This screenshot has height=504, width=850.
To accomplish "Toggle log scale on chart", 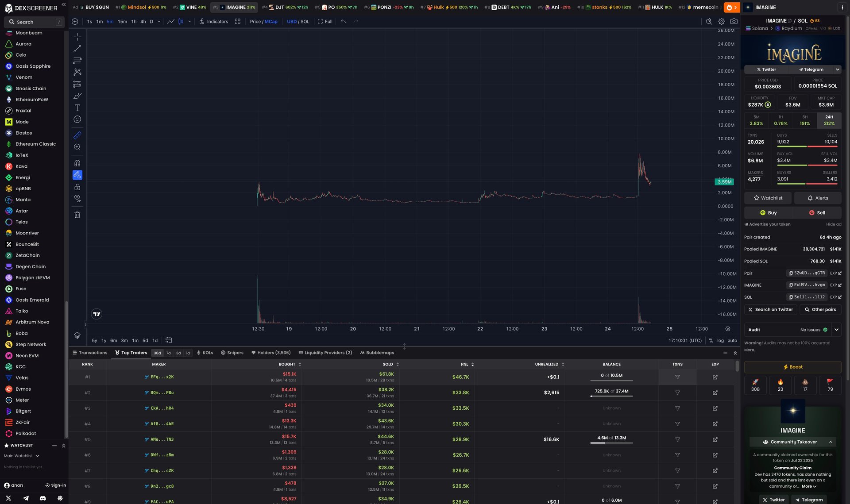I will coord(720,341).
